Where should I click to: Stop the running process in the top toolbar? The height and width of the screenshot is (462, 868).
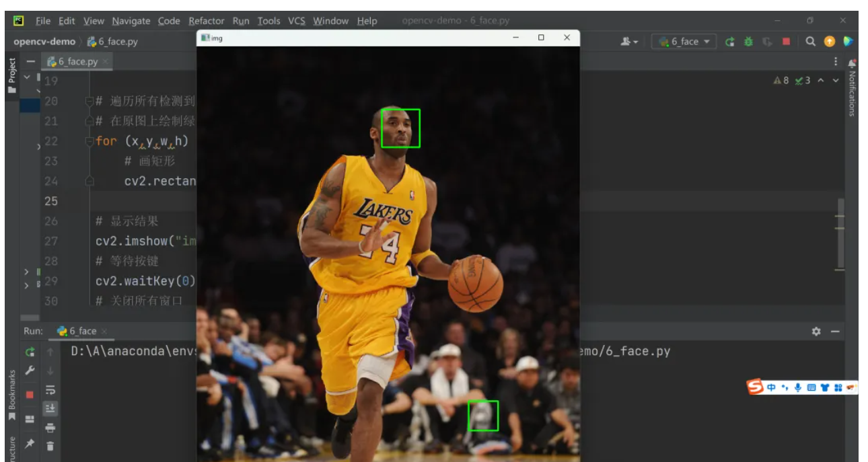pyautogui.click(x=786, y=42)
